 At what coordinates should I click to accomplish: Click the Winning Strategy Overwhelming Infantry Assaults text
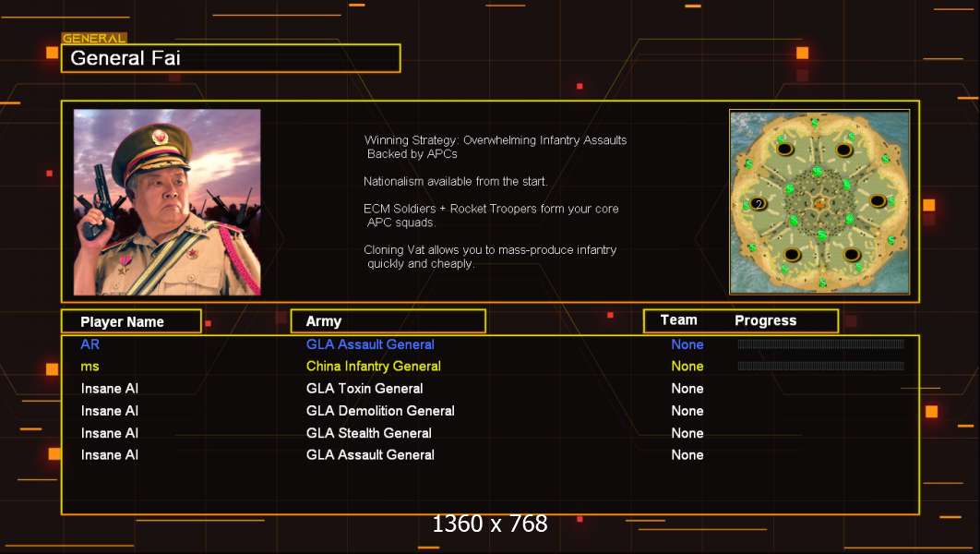[x=496, y=147]
